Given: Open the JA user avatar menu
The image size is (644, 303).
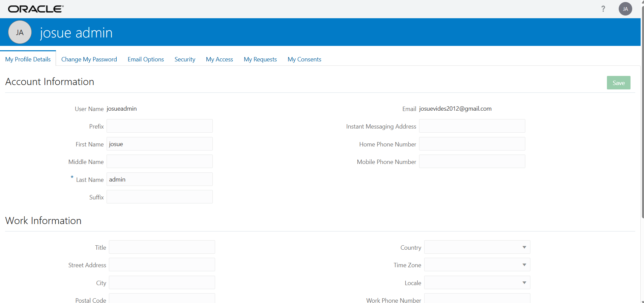Looking at the screenshot, I should 625,9.
